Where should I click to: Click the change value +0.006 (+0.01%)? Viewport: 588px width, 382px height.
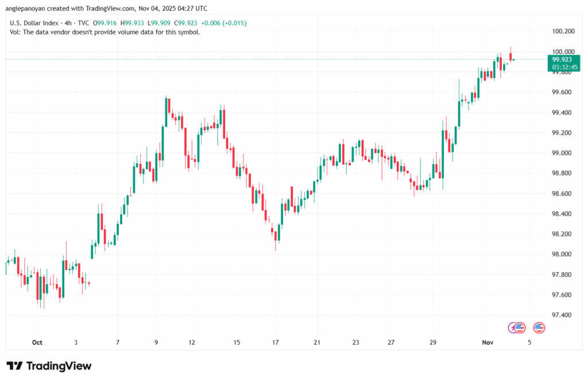pos(223,24)
